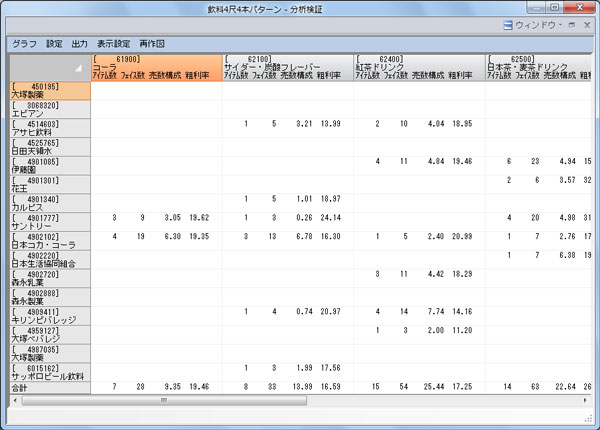The image size is (600, 430).
Task: Select the 合計 total row header
Action: (50, 388)
